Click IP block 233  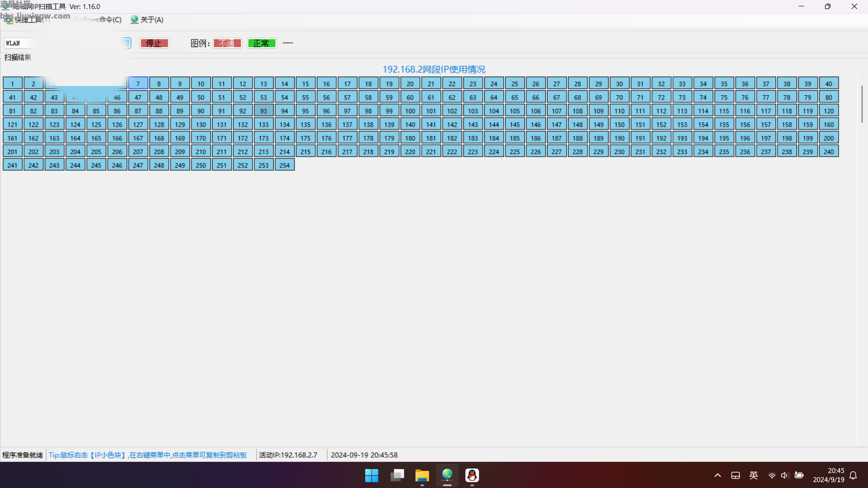click(682, 151)
